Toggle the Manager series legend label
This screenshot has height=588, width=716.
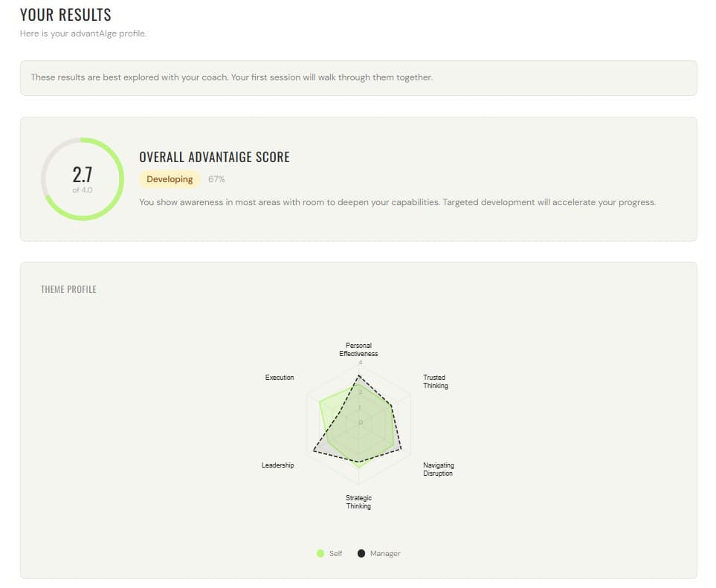click(385, 553)
